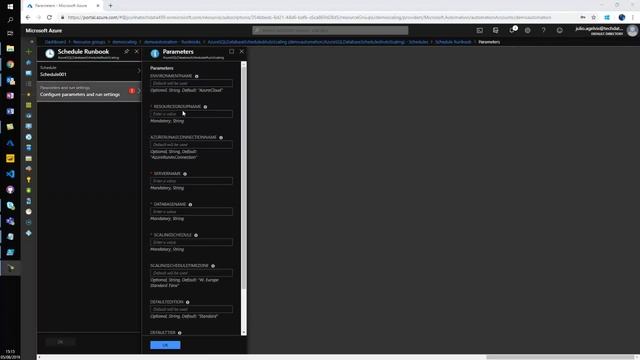
Task: Show info for DATABASENAME parameter
Action: click(190, 204)
